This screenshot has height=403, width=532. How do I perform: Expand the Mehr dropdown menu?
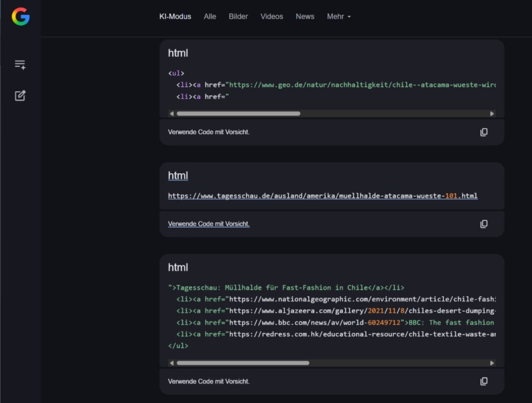click(339, 16)
